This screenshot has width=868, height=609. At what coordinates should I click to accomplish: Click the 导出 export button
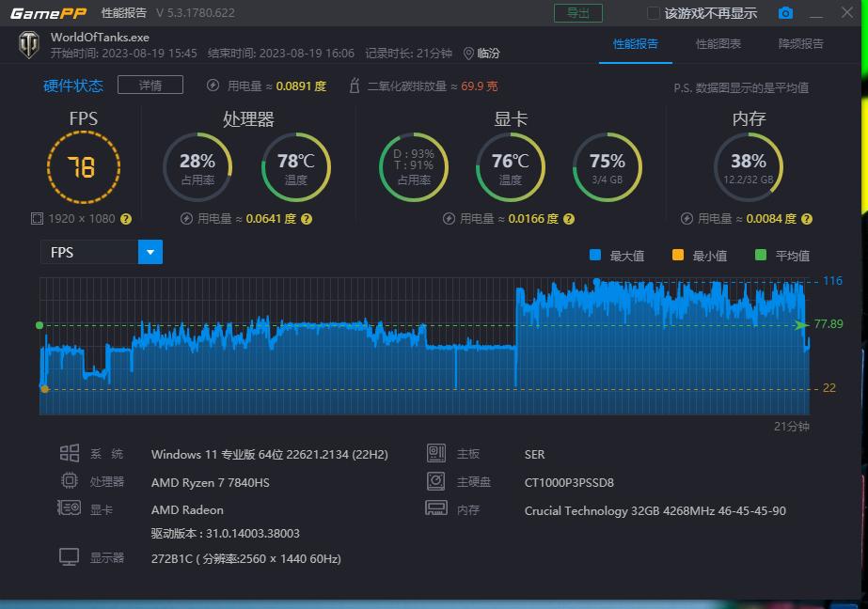tap(578, 13)
